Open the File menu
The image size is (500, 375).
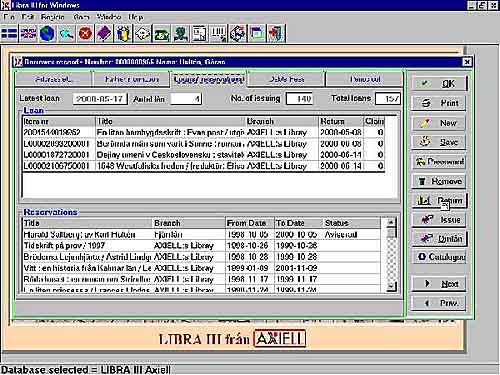9,17
